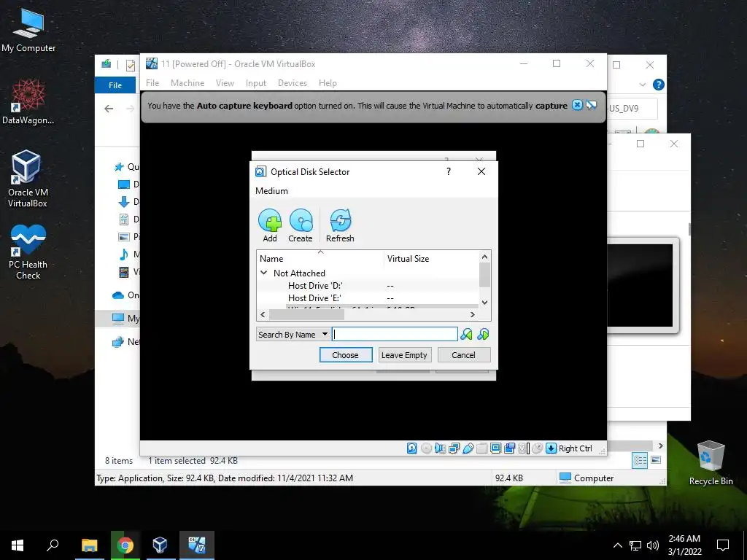Image resolution: width=747 pixels, height=560 pixels.
Task: Open the File menu in VirtualBox window
Action: click(x=152, y=83)
